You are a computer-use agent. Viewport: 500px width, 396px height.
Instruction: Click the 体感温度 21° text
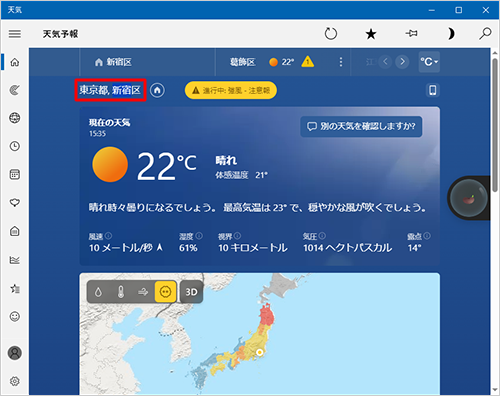coord(241,175)
